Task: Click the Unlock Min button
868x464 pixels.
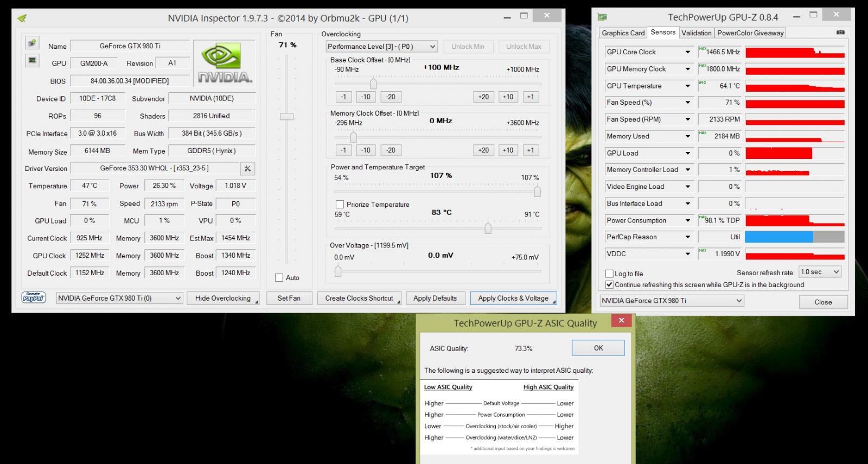Action: (468, 47)
